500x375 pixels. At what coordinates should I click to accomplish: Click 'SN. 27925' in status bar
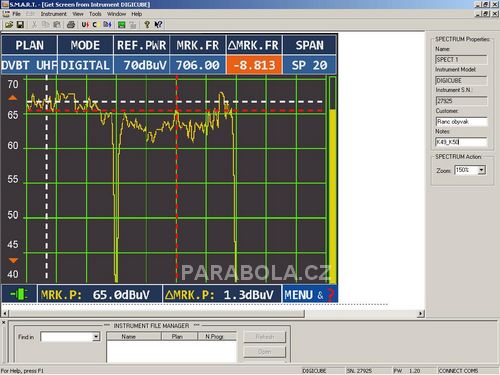tap(359, 371)
